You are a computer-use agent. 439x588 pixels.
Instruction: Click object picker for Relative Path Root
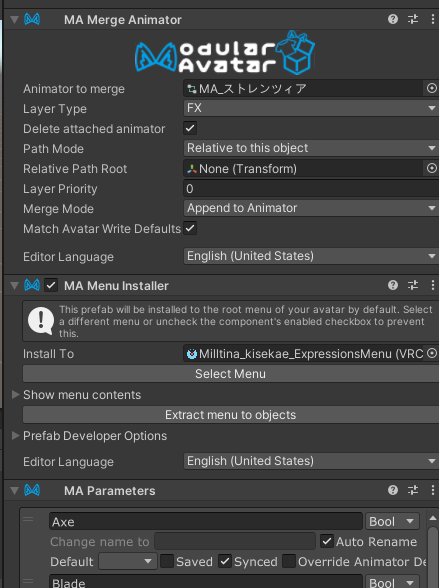(432, 168)
